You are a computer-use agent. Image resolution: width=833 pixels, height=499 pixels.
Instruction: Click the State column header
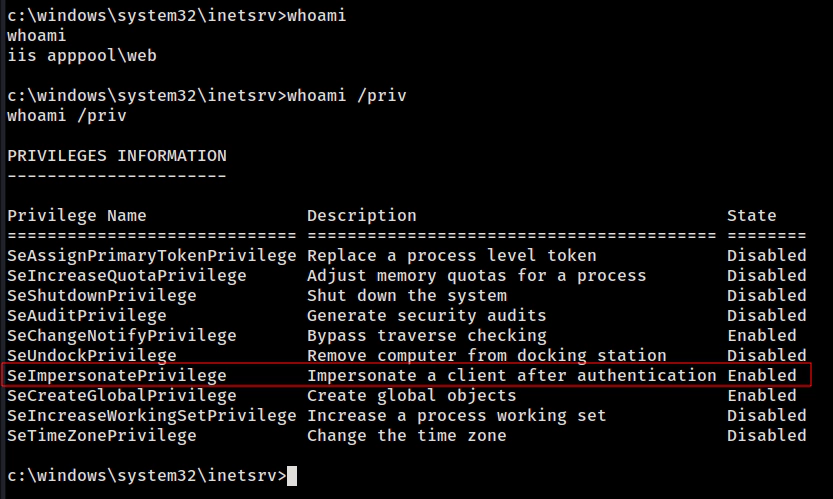coord(751,215)
